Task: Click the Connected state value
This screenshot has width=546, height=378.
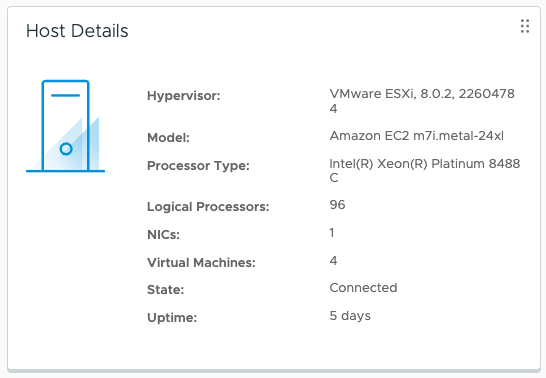Action: 364,288
